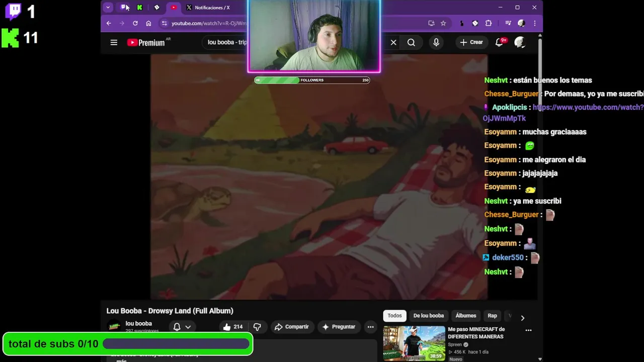The height and width of the screenshot is (362, 644).
Task: Open options menu for Minecraft suggested video
Action: click(528, 330)
